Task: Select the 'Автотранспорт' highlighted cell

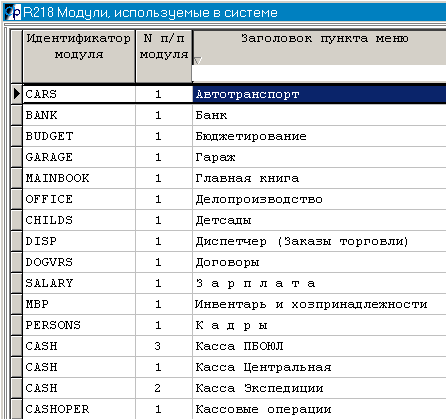Action: coord(319,94)
